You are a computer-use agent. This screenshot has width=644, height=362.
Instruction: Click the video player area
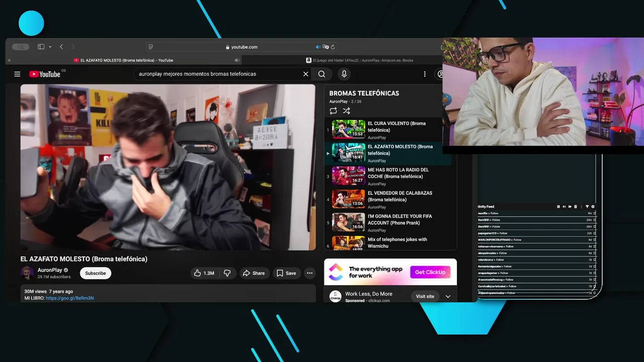[x=168, y=167]
